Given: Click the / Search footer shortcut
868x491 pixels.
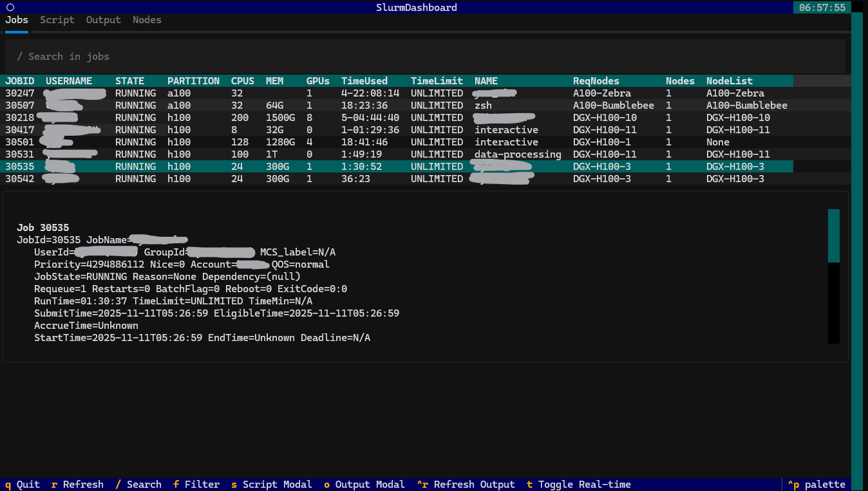Looking at the screenshot, I should point(138,485).
